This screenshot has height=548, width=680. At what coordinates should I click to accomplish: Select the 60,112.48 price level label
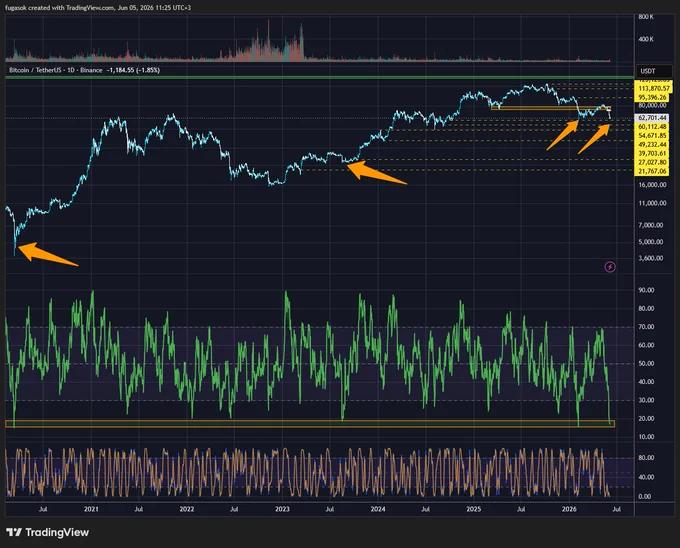(x=652, y=127)
